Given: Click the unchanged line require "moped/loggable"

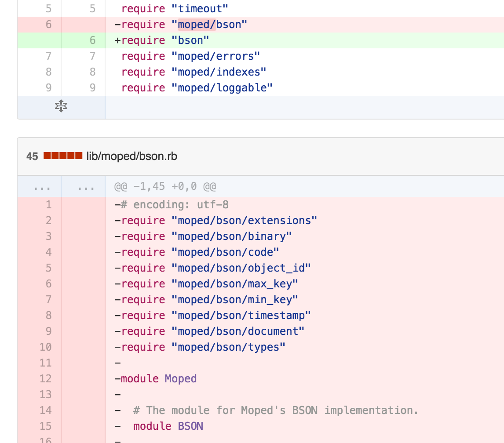Looking at the screenshot, I should pyautogui.click(x=197, y=88).
